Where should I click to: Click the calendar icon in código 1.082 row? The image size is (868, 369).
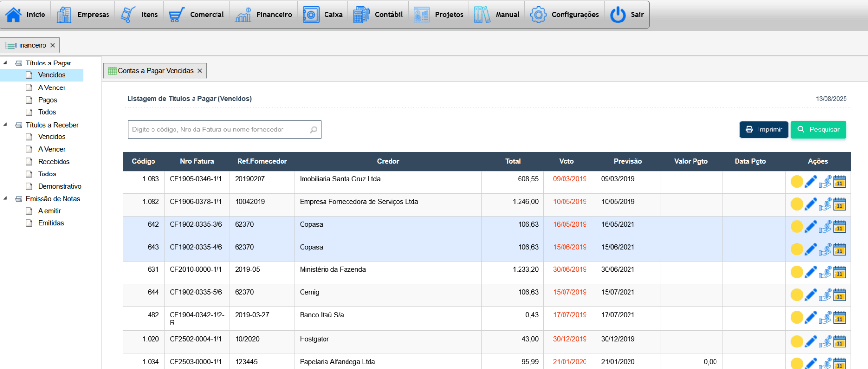840,204
